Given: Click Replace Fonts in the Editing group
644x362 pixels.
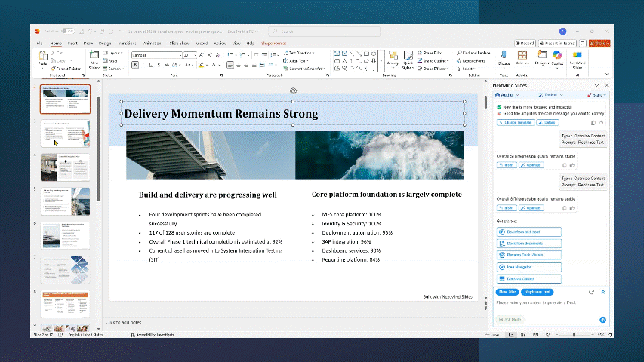Looking at the screenshot, I should (470, 61).
